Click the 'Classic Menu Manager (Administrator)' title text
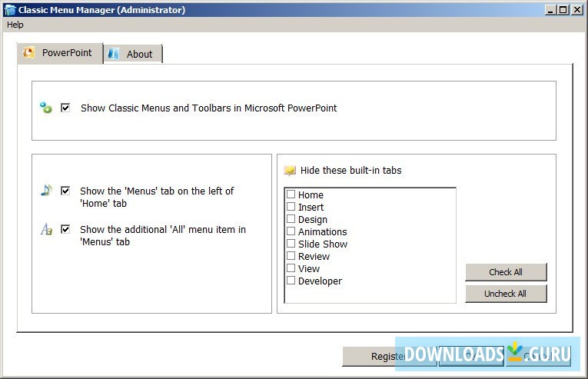588x379 pixels. pyautogui.click(x=101, y=10)
